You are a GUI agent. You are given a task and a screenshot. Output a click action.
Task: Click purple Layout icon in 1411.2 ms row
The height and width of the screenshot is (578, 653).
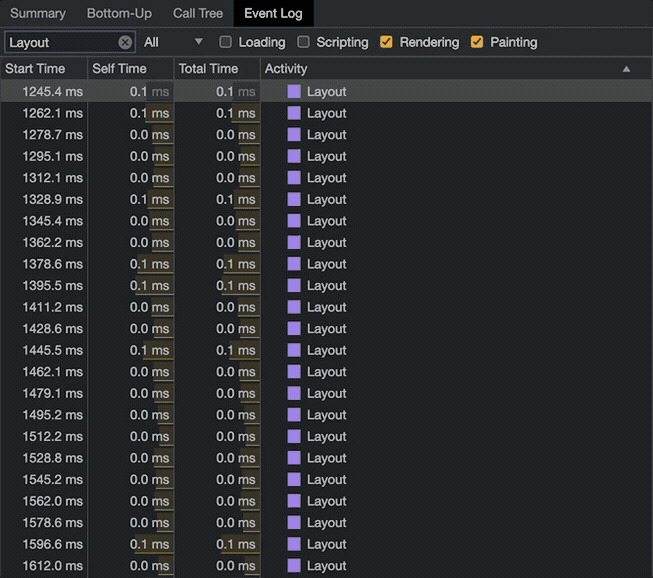pos(294,307)
